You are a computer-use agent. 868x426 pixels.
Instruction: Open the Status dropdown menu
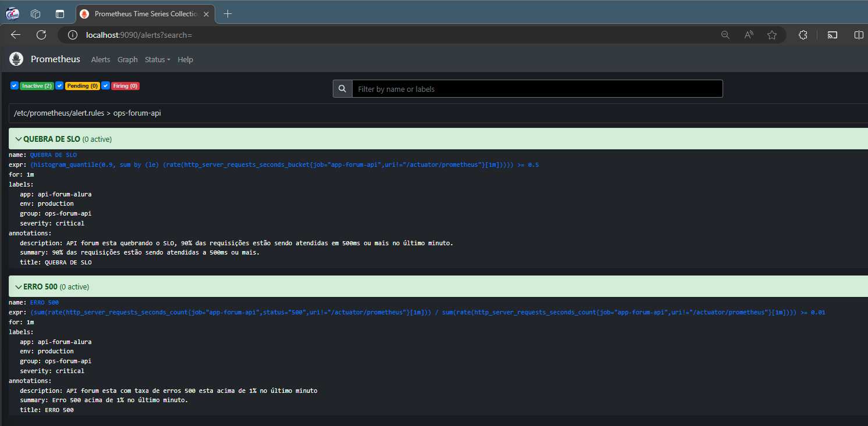click(157, 59)
